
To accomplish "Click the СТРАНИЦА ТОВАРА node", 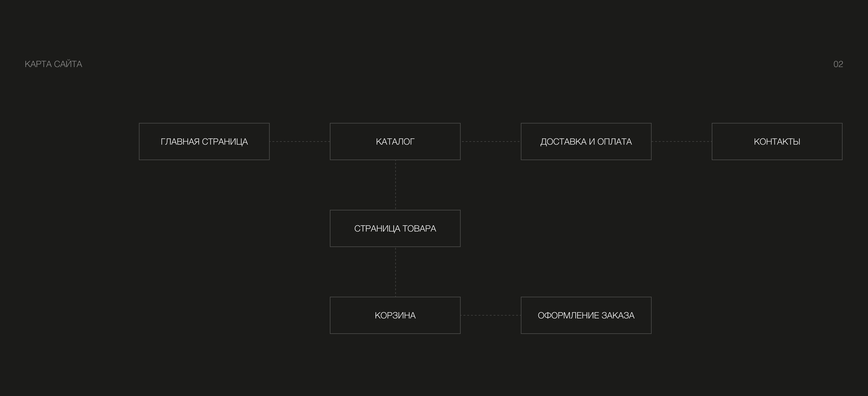I will [395, 229].
